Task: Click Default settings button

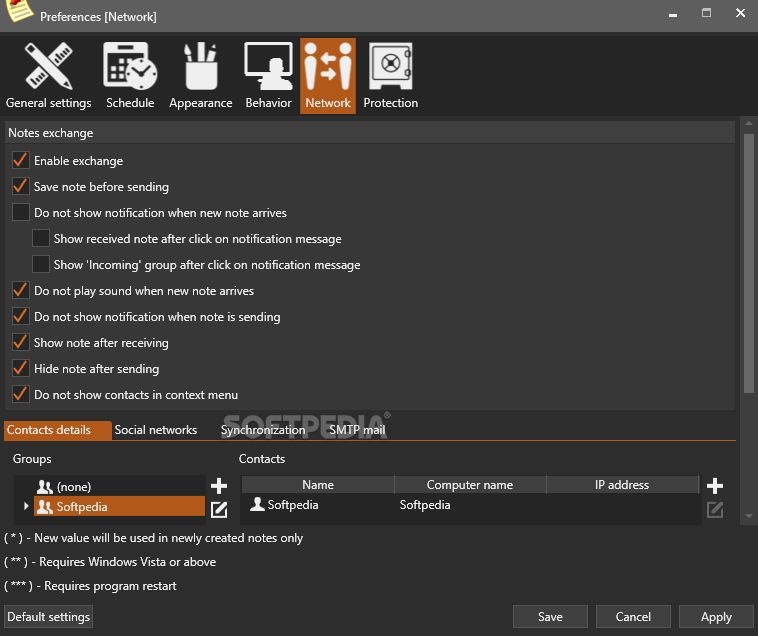Action: point(48,617)
